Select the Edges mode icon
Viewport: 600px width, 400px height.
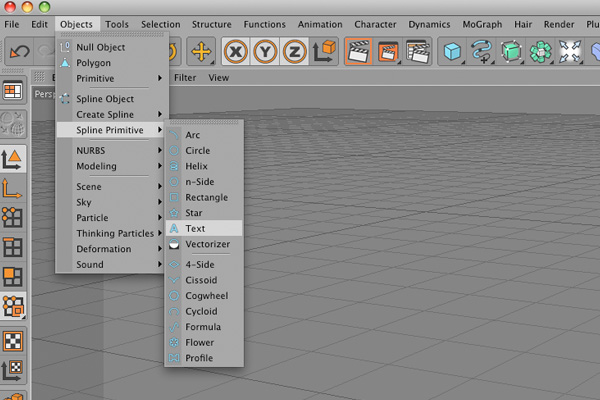point(13,247)
